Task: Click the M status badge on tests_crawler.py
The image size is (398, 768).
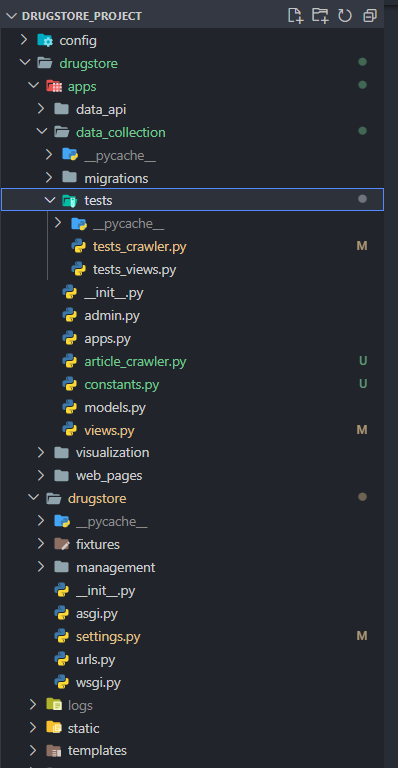Action: 362,246
